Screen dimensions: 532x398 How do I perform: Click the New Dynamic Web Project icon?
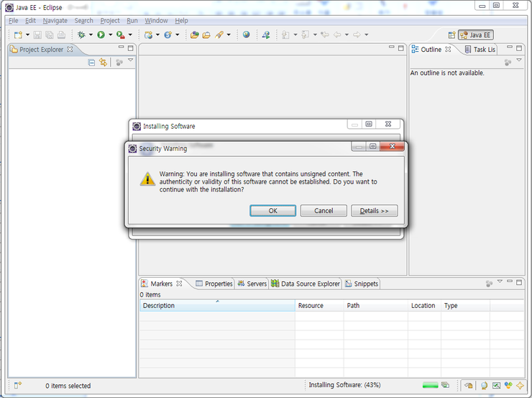pos(148,35)
